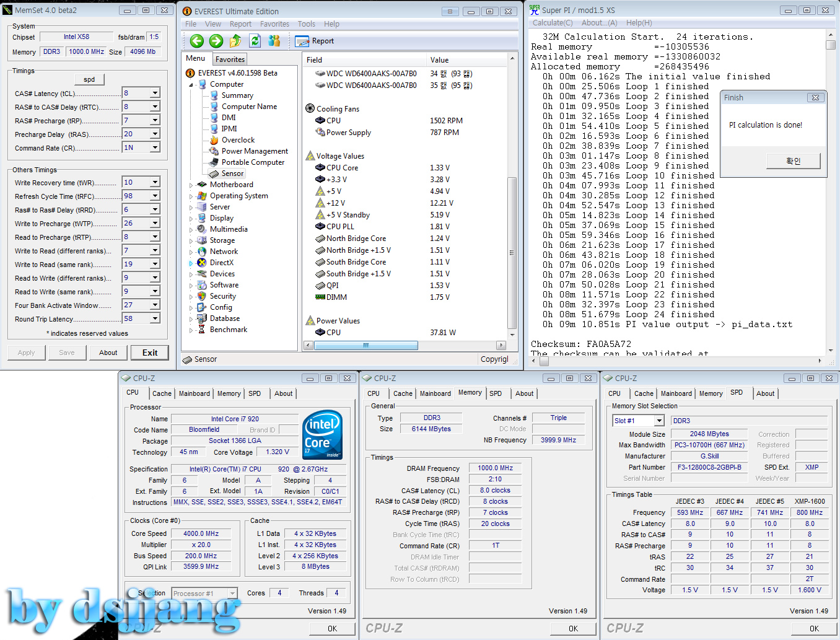Click the green Back arrow in EVEREST
The width and height of the screenshot is (840, 640).
tap(197, 41)
